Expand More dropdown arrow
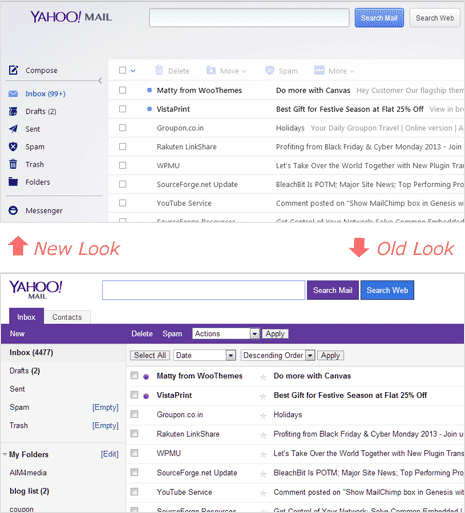 click(x=352, y=71)
